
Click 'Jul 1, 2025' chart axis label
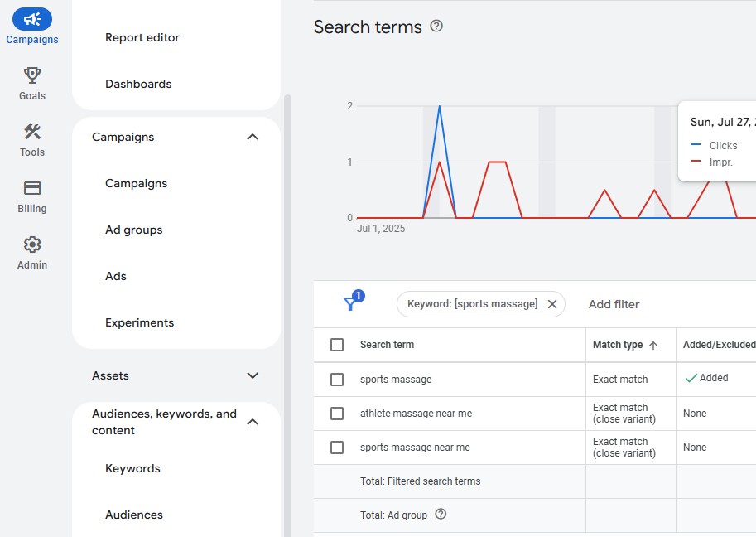click(381, 229)
